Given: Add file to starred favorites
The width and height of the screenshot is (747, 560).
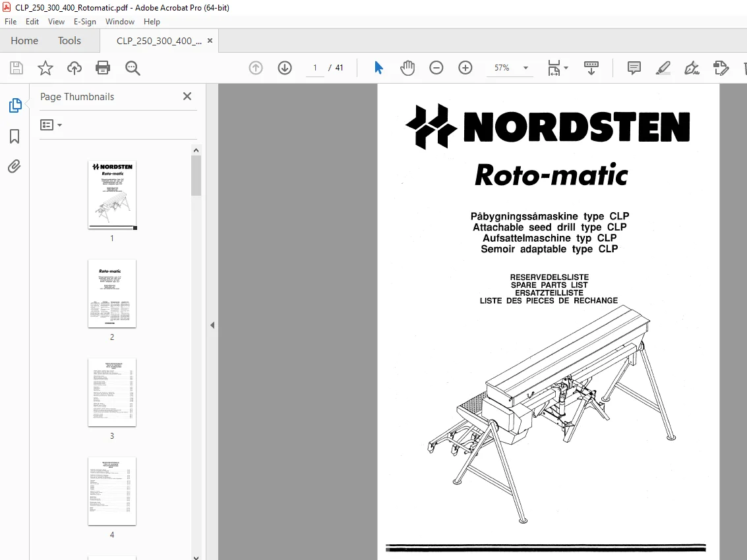Looking at the screenshot, I should coord(45,68).
